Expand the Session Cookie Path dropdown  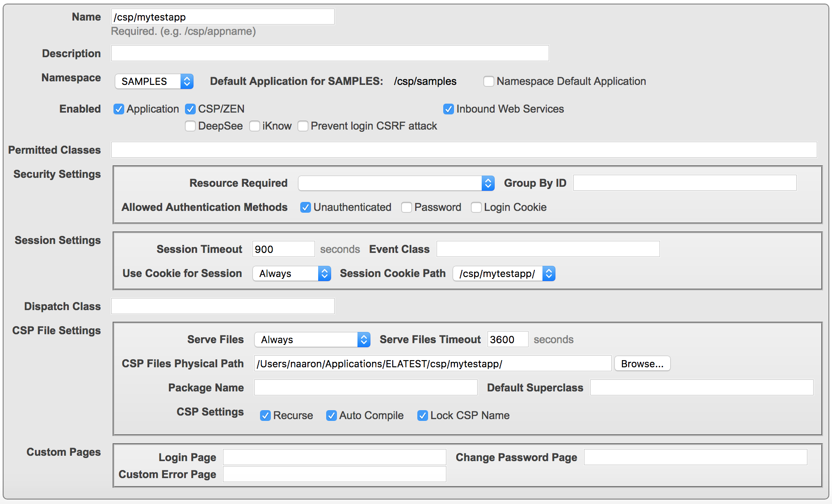(x=504, y=273)
